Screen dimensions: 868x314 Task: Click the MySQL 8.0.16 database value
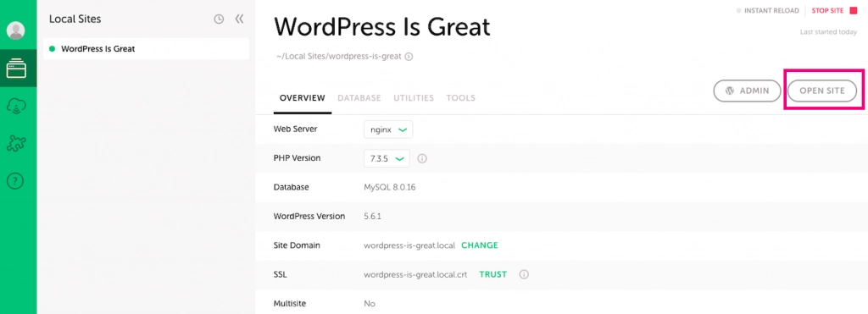coord(390,187)
